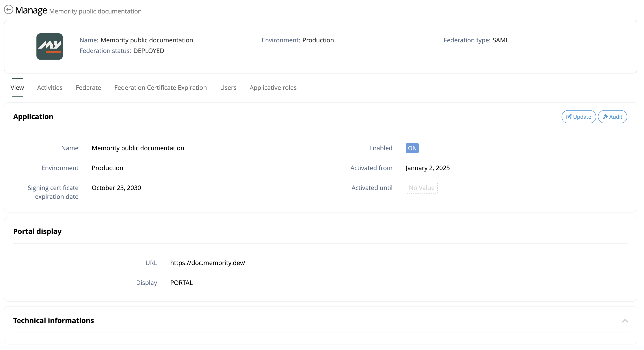Screen dimensions: 644x350
Task: Click the October 23, 2030 expiration date
Action: point(116,188)
